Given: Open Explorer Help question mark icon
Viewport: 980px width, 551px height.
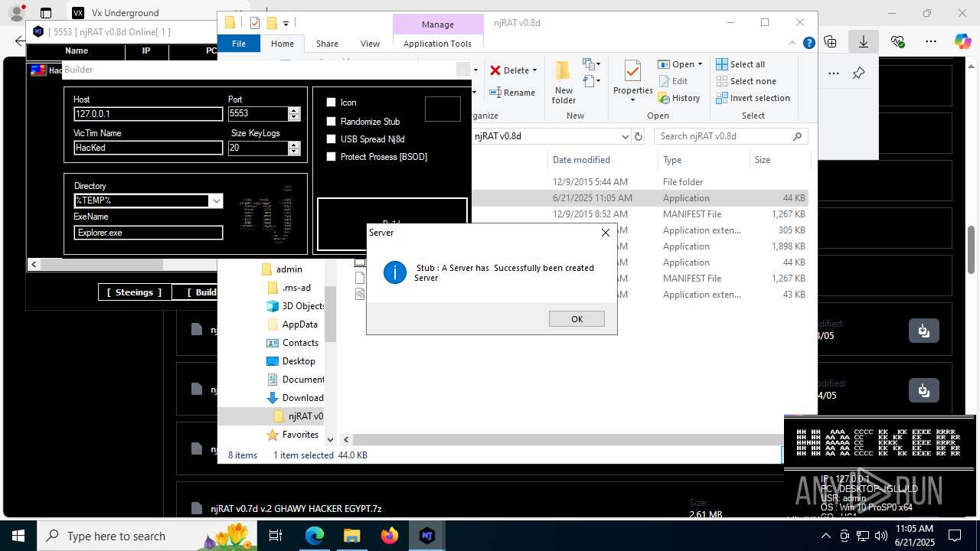Looking at the screenshot, I should point(808,44).
